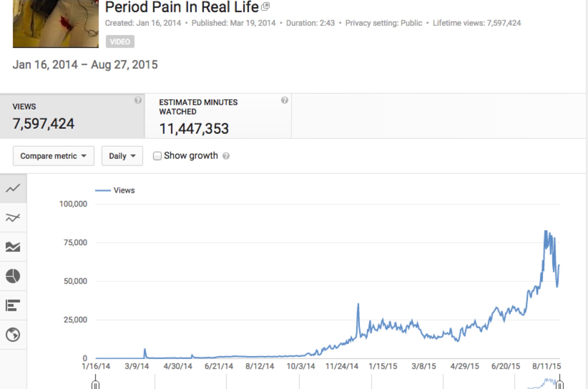The image size is (588, 389).
Task: Enable the Show growth checkbox
Action: coord(157,156)
